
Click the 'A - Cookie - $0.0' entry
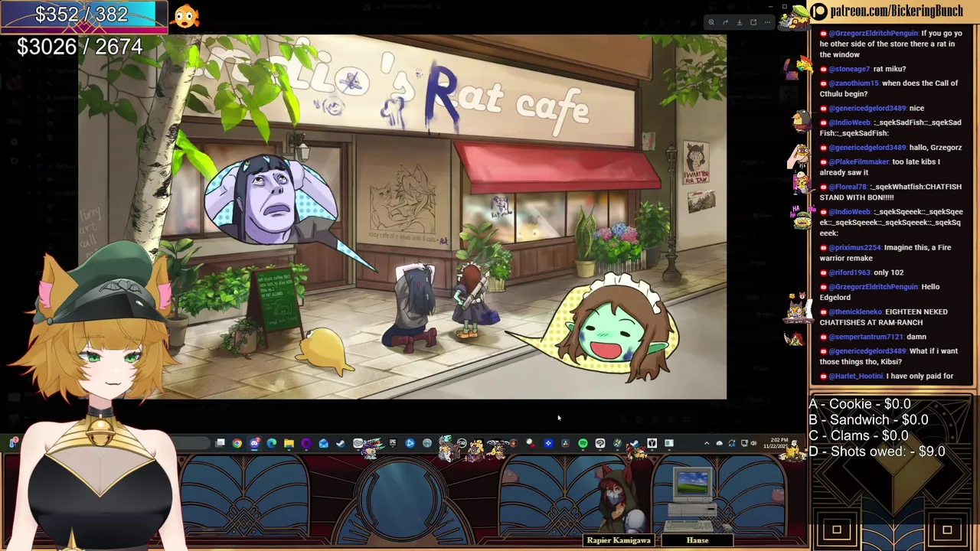860,404
